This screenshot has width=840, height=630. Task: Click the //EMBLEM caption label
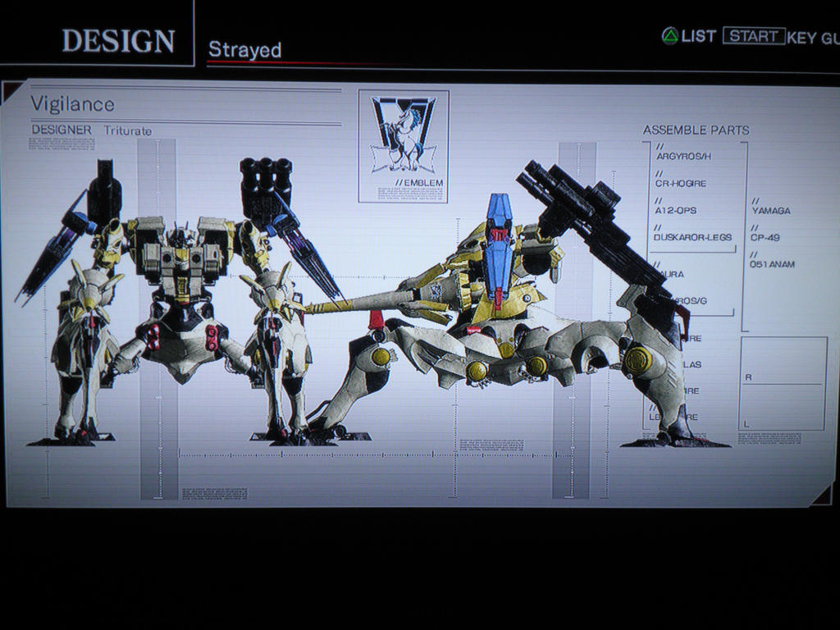click(419, 183)
